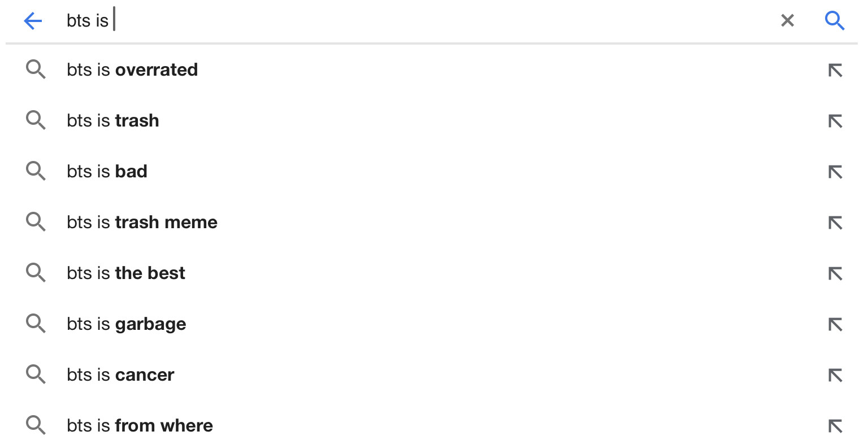The width and height of the screenshot is (868, 440).
Task: Choose the "bts is trash" suggestion
Action: pos(113,121)
